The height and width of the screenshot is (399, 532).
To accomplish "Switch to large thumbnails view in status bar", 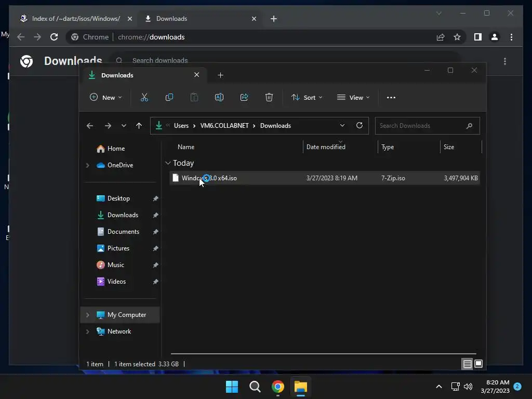I will 478,364.
